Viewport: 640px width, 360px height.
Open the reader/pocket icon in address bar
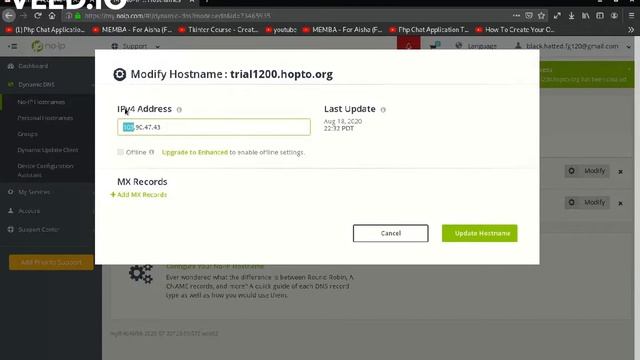coord(529,16)
